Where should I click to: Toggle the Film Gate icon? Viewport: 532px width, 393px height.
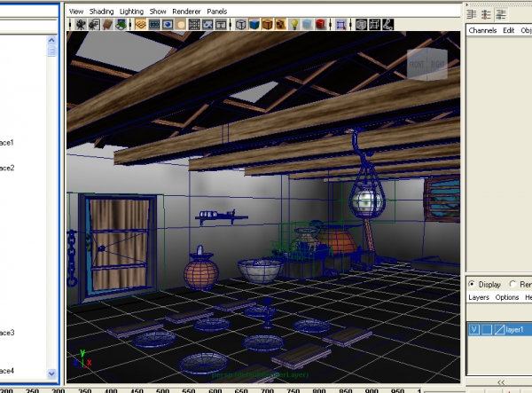(x=154, y=25)
